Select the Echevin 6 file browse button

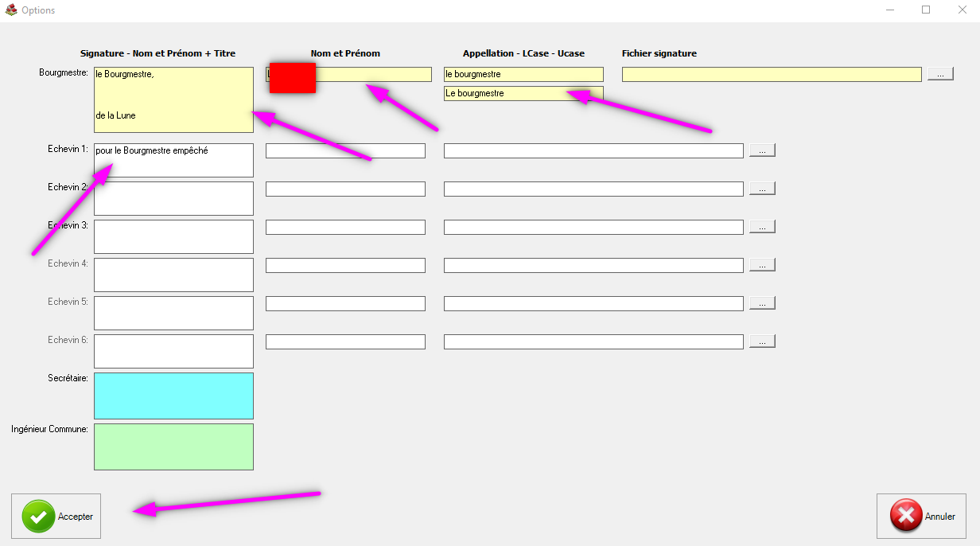[x=761, y=341]
